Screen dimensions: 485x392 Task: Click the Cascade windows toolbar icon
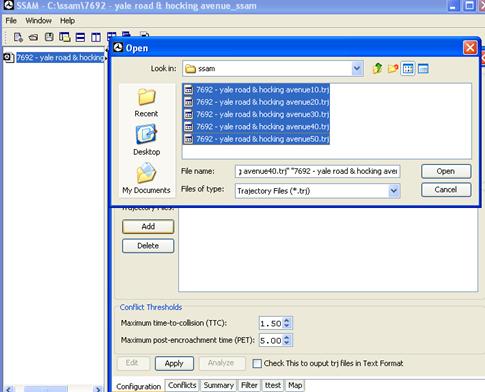(x=65, y=37)
